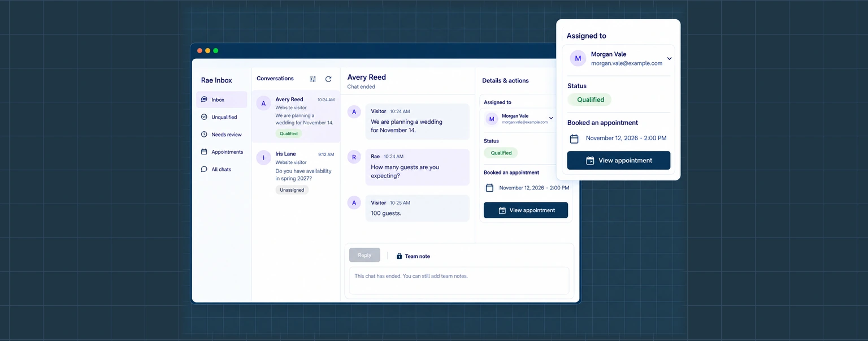Select the Iris Lane conversation
The height and width of the screenshot is (341, 868).
point(296,171)
